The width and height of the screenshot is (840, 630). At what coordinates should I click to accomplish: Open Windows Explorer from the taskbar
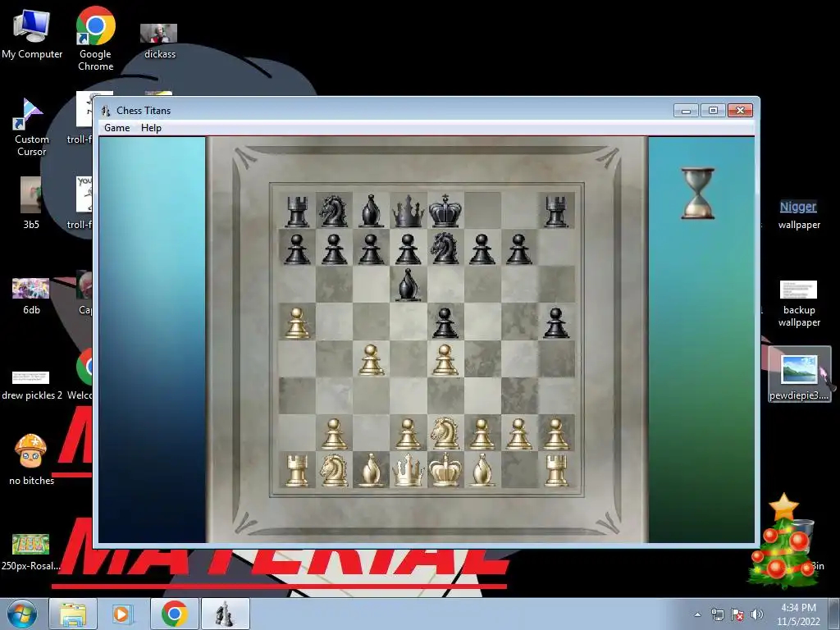tap(73, 614)
